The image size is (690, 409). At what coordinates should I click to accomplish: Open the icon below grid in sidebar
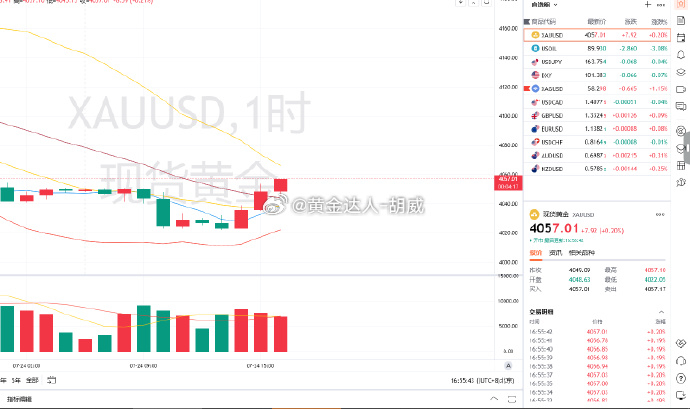[681, 182]
